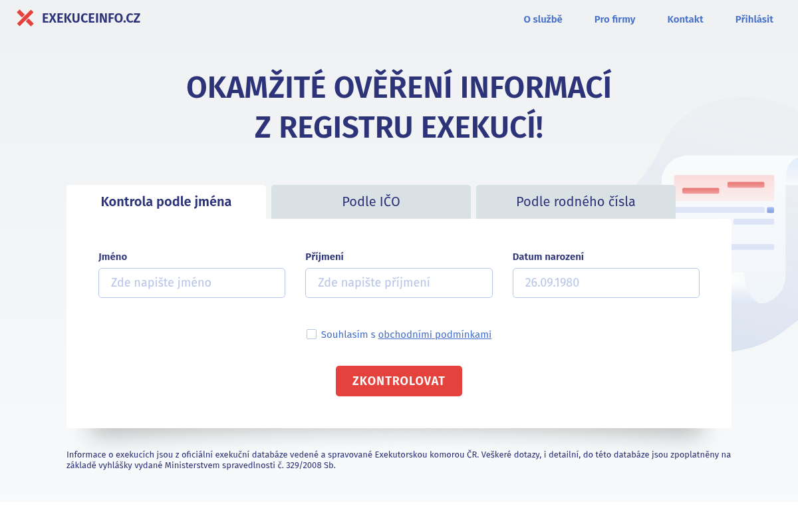The height and width of the screenshot is (532, 798).
Task: Go to Pro firmy page
Action: (x=614, y=19)
